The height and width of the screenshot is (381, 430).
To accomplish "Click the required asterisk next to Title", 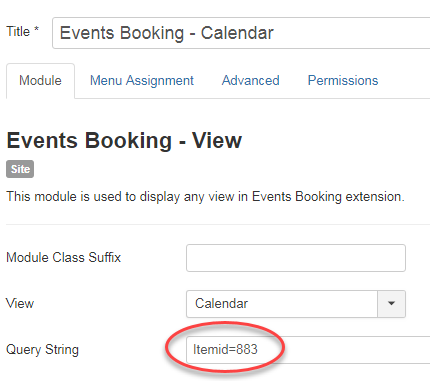I will click(x=36, y=29).
